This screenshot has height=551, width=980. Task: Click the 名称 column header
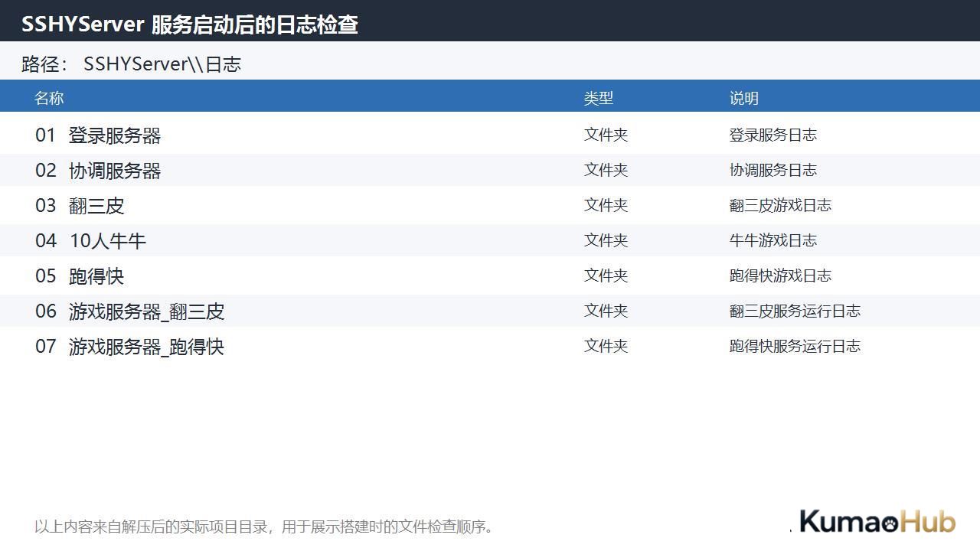[x=49, y=98]
